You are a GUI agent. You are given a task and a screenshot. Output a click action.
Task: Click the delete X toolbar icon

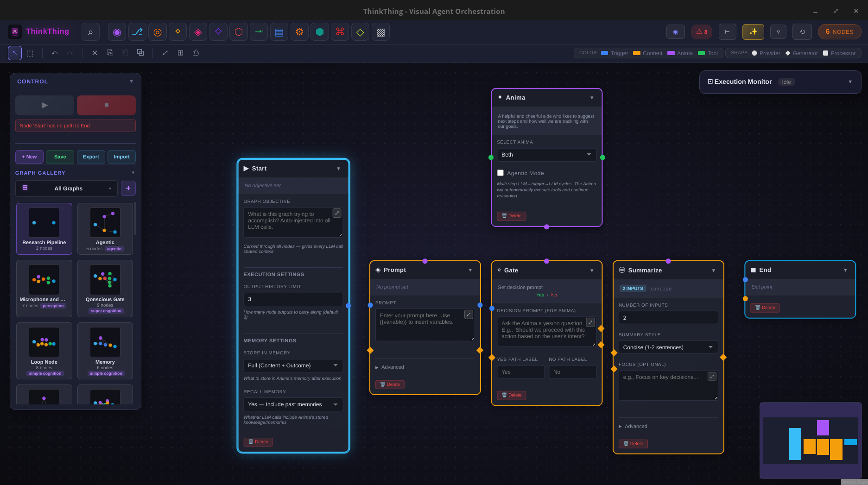(x=95, y=53)
